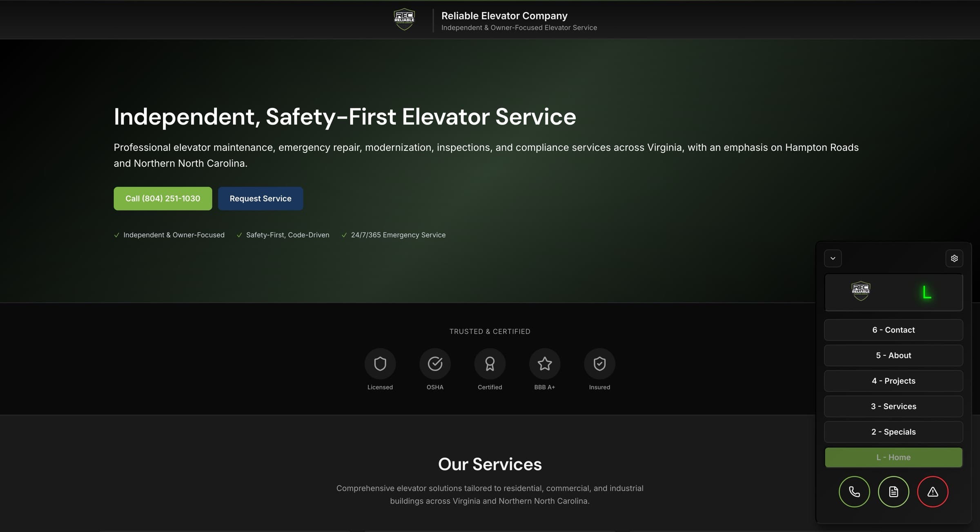Go to floor 6 - Contact

tap(893, 330)
